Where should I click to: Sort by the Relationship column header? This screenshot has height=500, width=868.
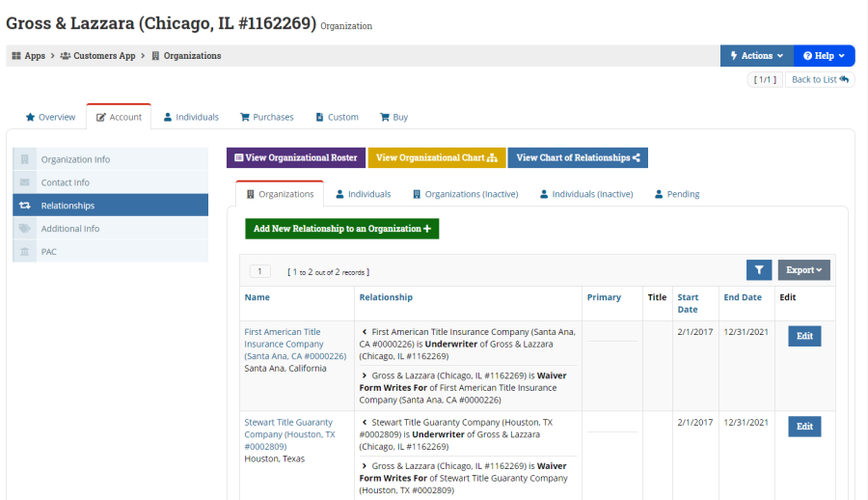point(386,297)
